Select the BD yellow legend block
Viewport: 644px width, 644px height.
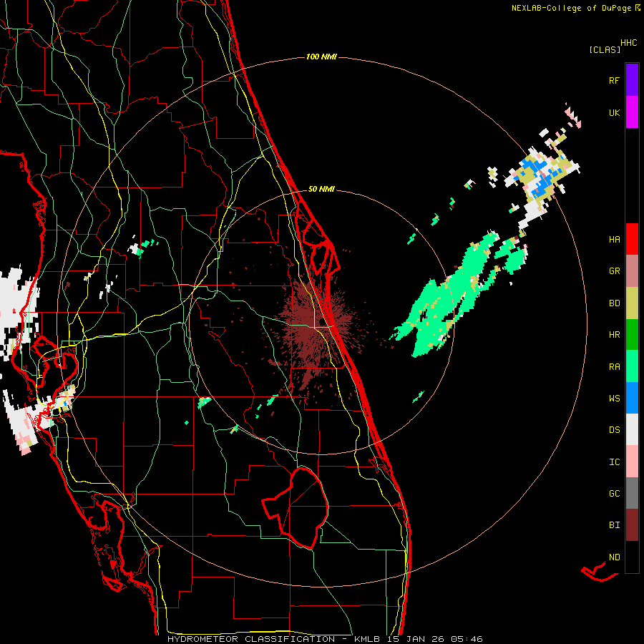coord(632,303)
